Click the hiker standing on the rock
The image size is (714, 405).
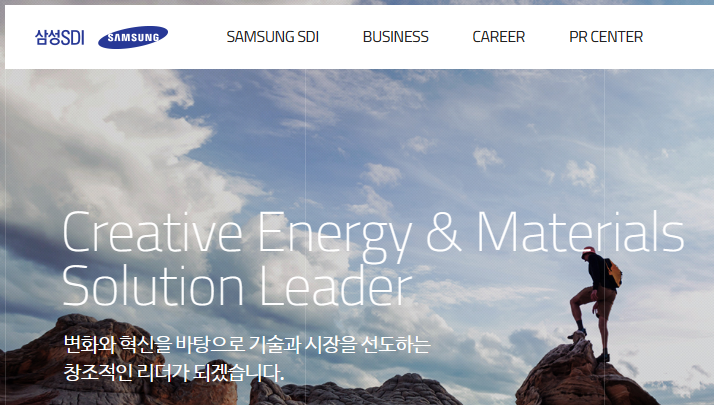tap(596, 303)
